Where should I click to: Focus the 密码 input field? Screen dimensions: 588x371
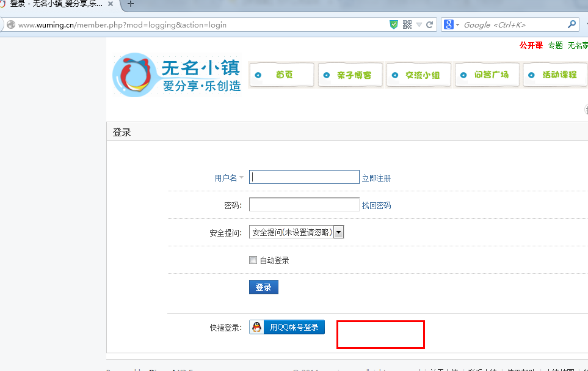304,205
